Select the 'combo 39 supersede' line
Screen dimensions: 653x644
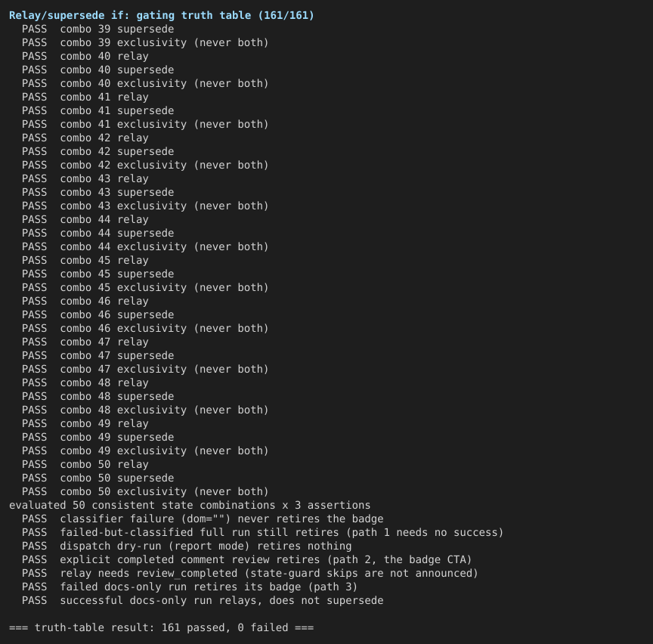click(97, 29)
